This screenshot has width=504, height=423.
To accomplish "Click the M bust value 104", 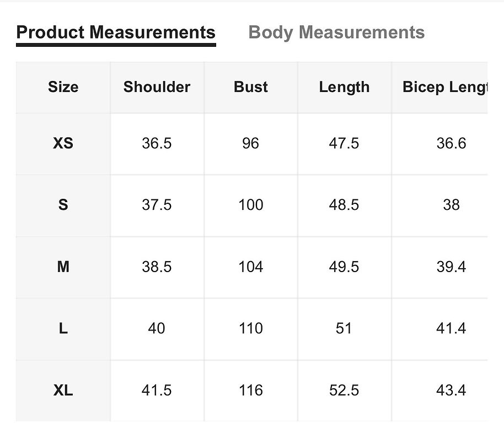I will coord(251,267).
